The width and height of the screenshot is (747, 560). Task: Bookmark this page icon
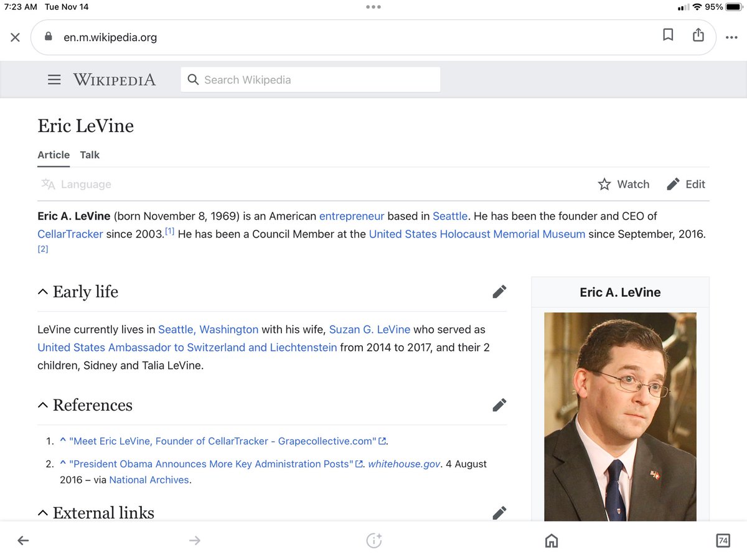(668, 35)
